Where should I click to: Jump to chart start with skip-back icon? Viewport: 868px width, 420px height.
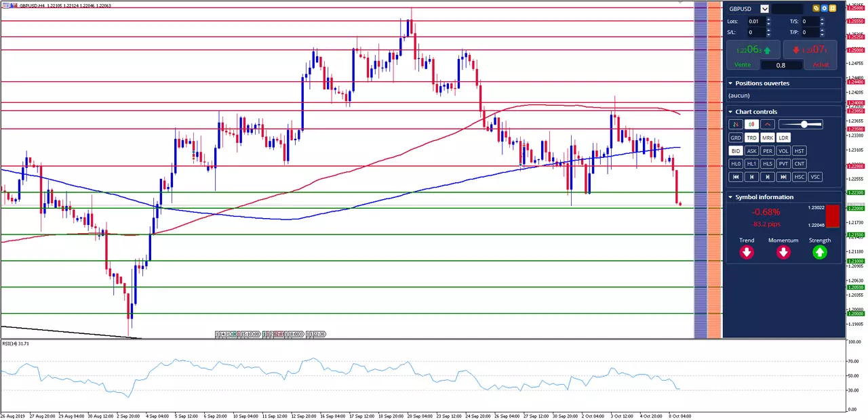click(736, 177)
